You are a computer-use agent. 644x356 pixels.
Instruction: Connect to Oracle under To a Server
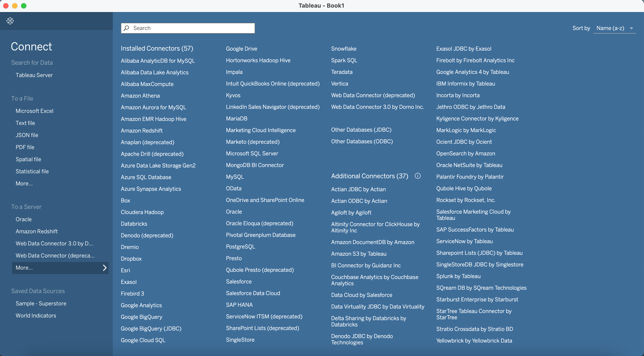(x=23, y=219)
